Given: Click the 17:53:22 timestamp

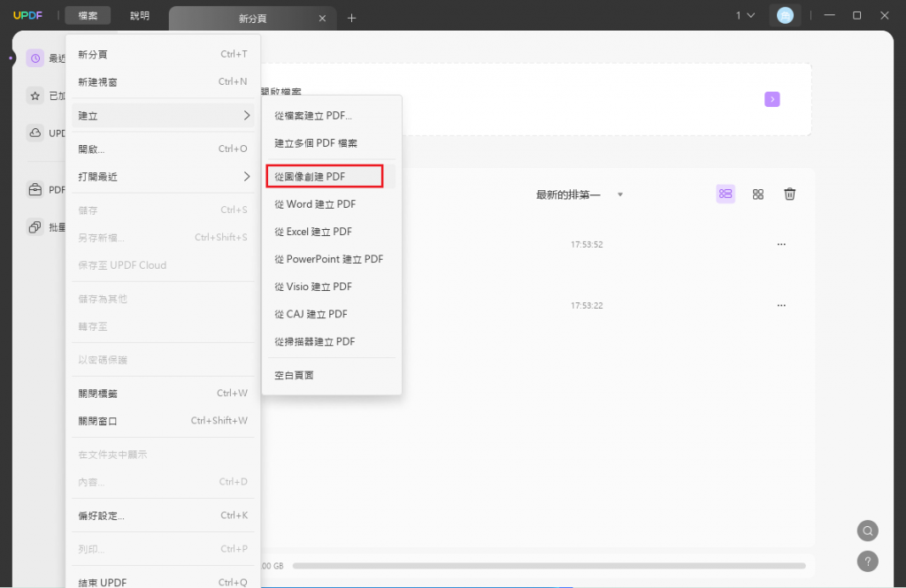Looking at the screenshot, I should pos(587,306).
